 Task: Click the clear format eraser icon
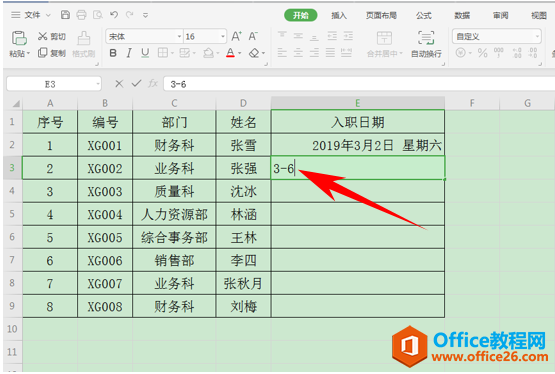click(254, 53)
